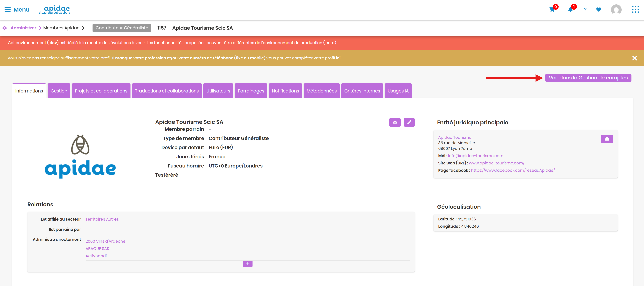Select the Parrainages tab
The image size is (644, 299).
[x=251, y=91]
